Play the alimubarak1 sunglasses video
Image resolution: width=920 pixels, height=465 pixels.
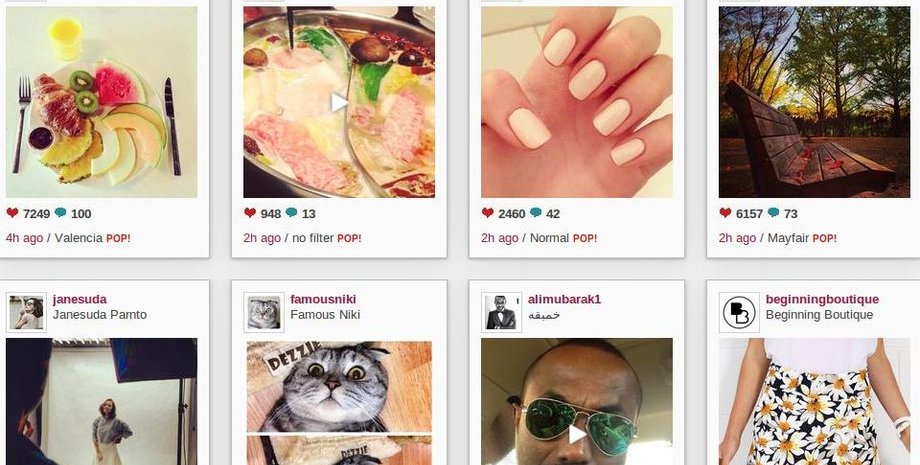(577, 435)
